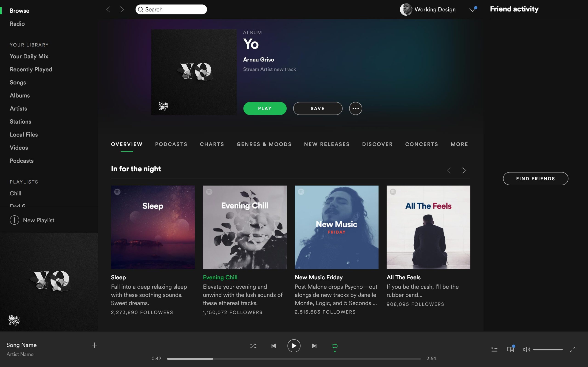Open the album's three-dots more options
588x367 pixels.
[356, 108]
